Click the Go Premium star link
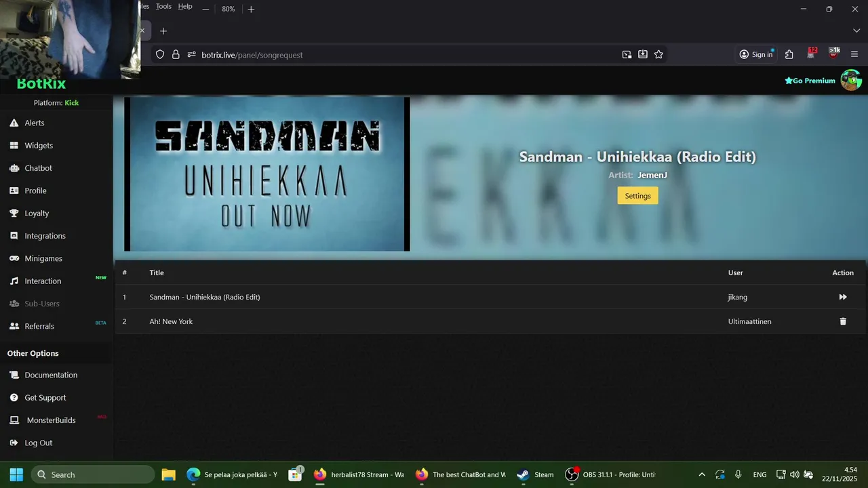Viewport: 868px width, 488px height. click(810, 81)
